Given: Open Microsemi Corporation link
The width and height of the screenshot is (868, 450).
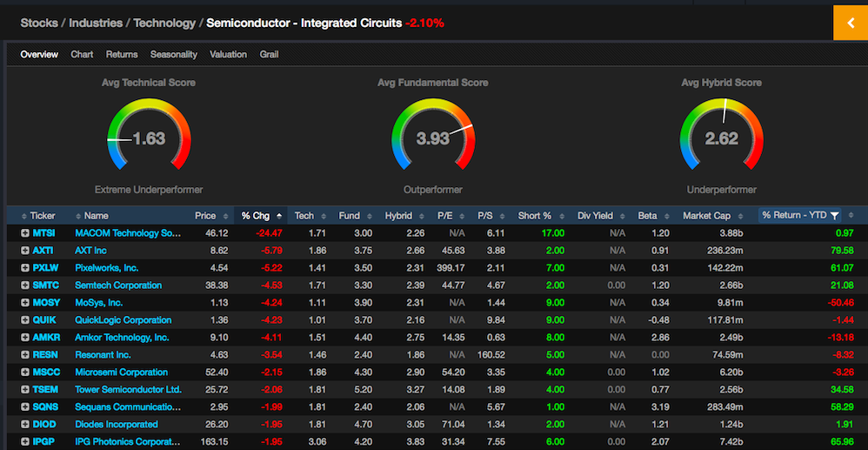Looking at the screenshot, I should [x=121, y=373].
